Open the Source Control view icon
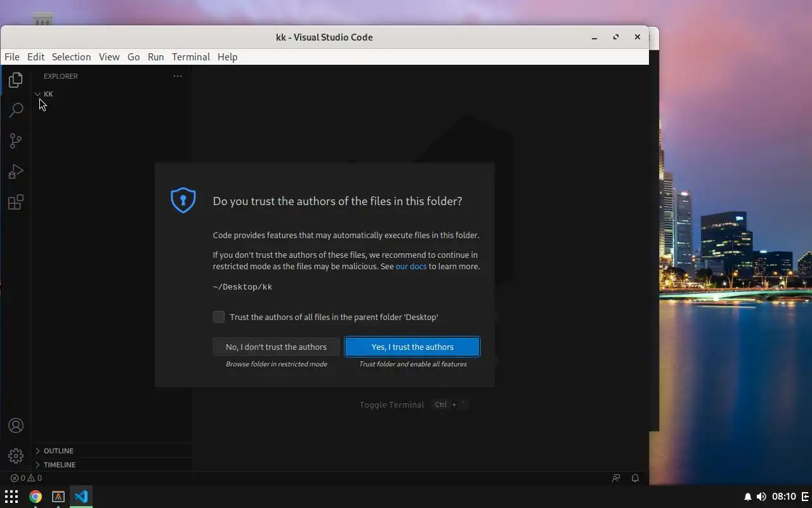This screenshot has width=812, height=508. (16, 140)
